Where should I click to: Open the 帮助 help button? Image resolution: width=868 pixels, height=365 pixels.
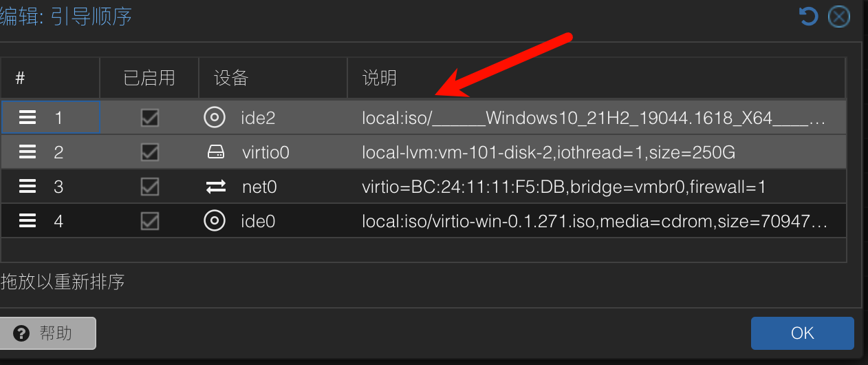pos(47,333)
